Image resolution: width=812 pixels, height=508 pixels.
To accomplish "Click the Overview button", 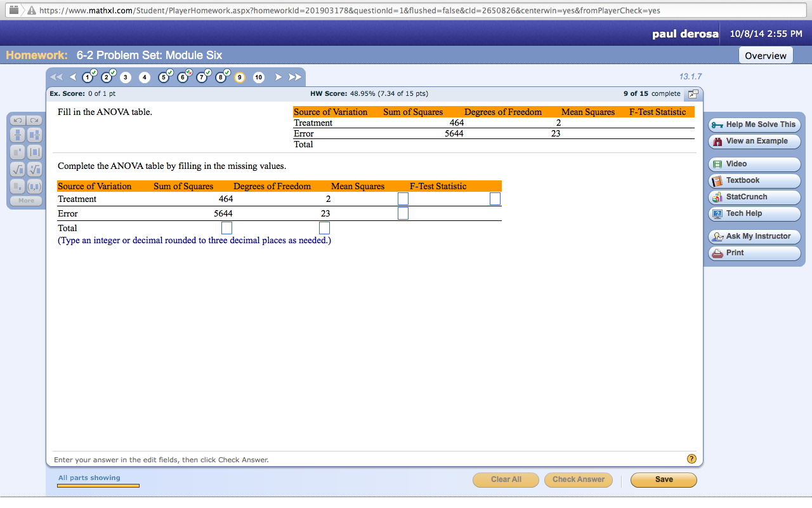I will pyautogui.click(x=765, y=55).
